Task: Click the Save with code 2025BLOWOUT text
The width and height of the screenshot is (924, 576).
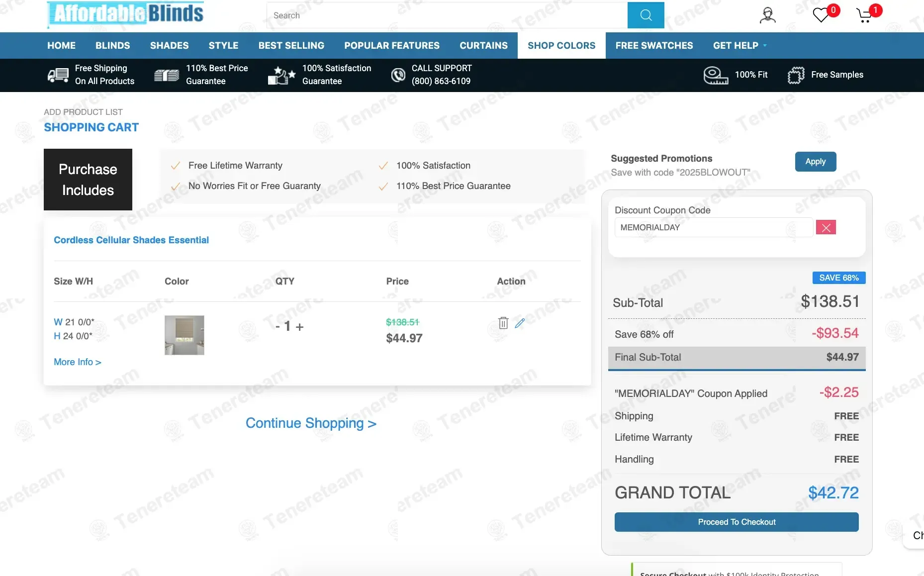Action: [x=680, y=173]
